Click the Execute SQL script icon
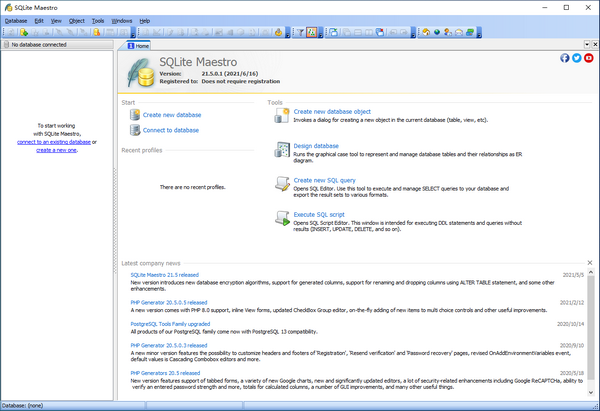600x411 pixels. 278,218
